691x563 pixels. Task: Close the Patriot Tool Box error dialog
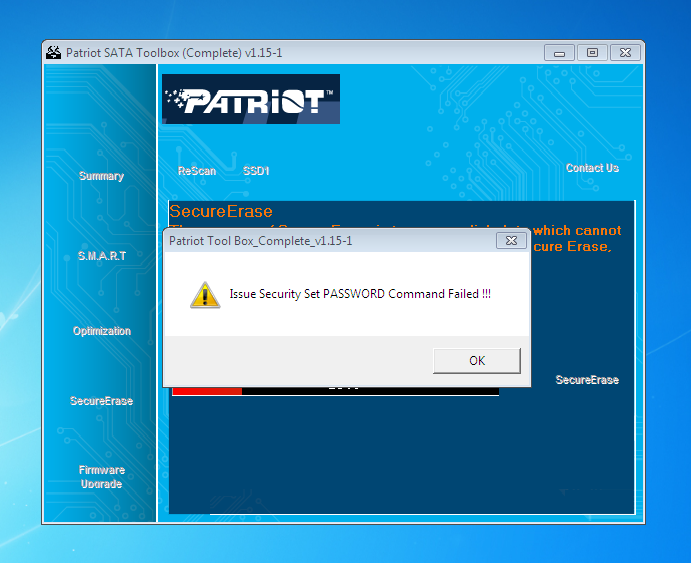(511, 241)
